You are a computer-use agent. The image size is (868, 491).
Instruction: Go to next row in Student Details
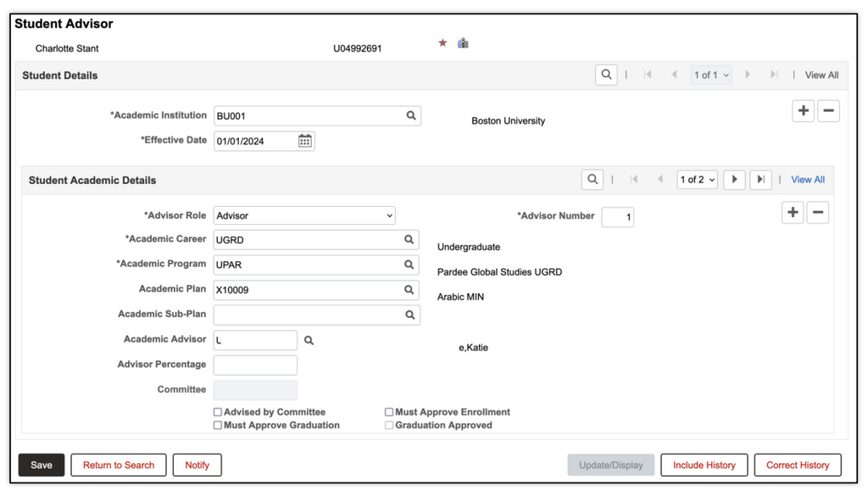coord(748,75)
